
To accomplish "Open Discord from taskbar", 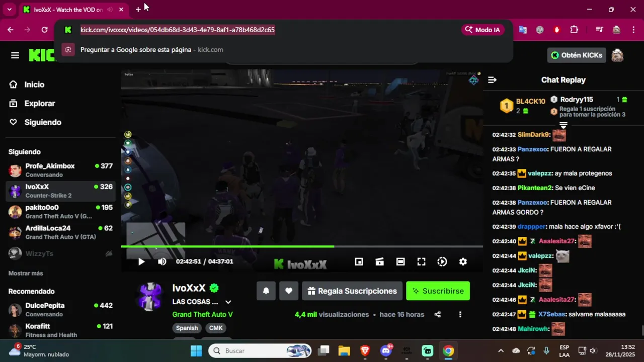I will 386,350.
